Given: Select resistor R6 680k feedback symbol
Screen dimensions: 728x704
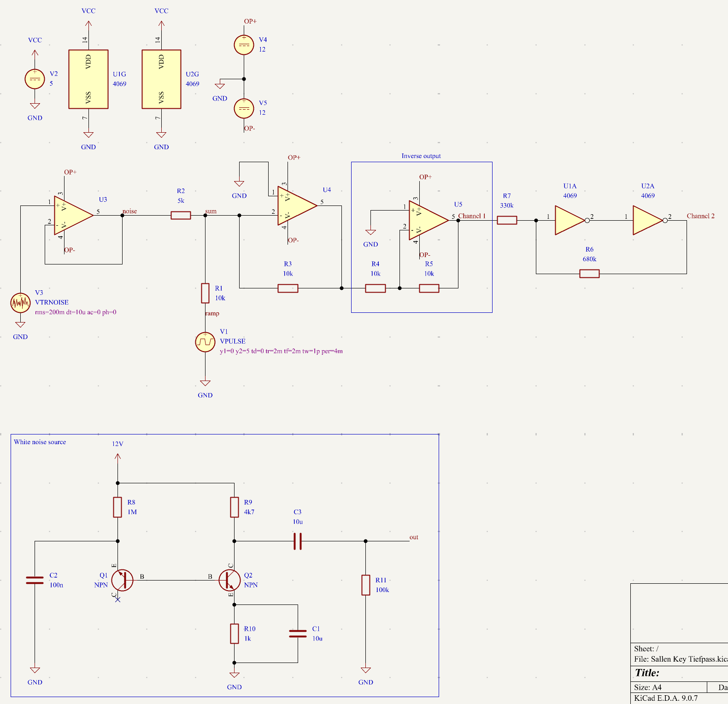Looking at the screenshot, I should pos(589,274).
